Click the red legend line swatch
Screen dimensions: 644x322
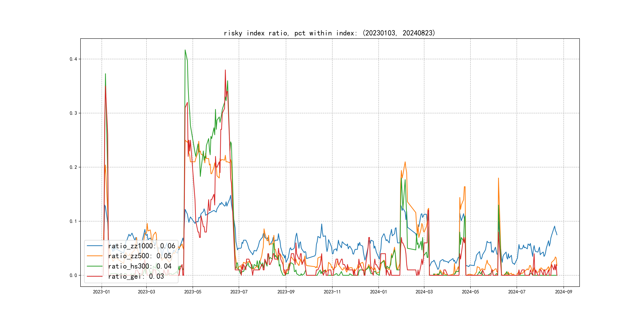pos(95,276)
